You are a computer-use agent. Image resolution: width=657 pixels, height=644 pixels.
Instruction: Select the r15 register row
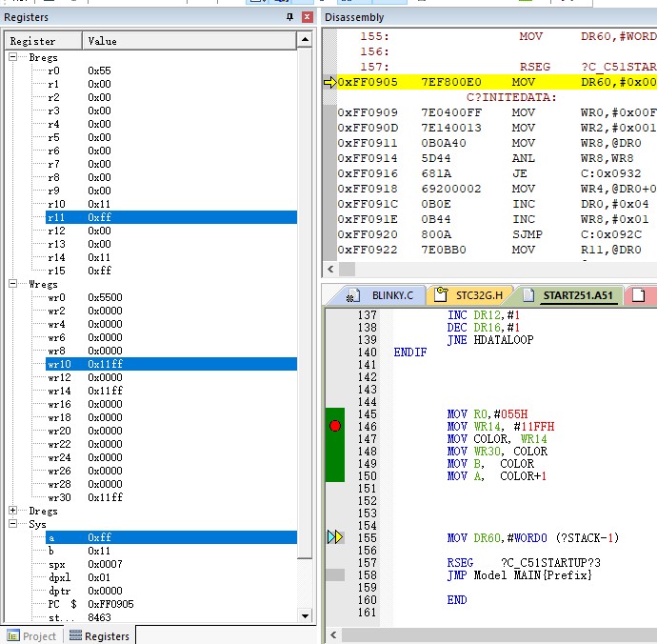point(171,271)
